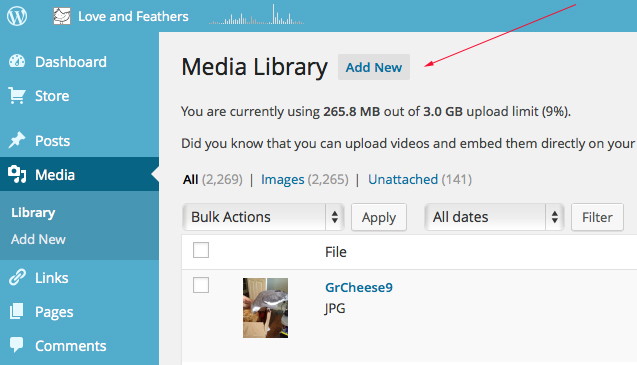The width and height of the screenshot is (637, 365).
Task: Click the Love and Feathers site icon
Action: pyautogui.click(x=62, y=16)
